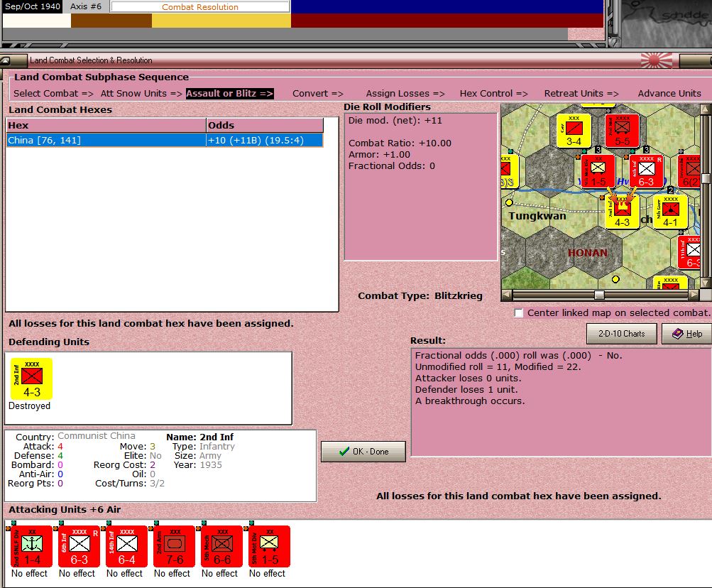
Task: Click the red 5-5 unit on the map
Action: [622, 131]
